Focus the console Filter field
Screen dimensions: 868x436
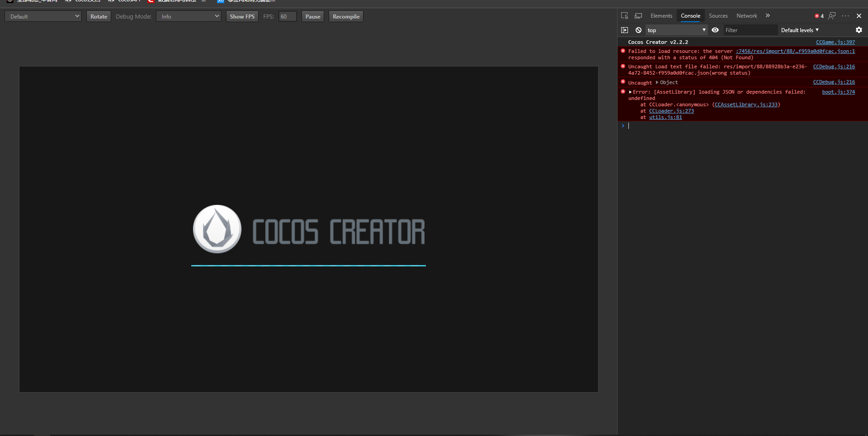point(750,30)
